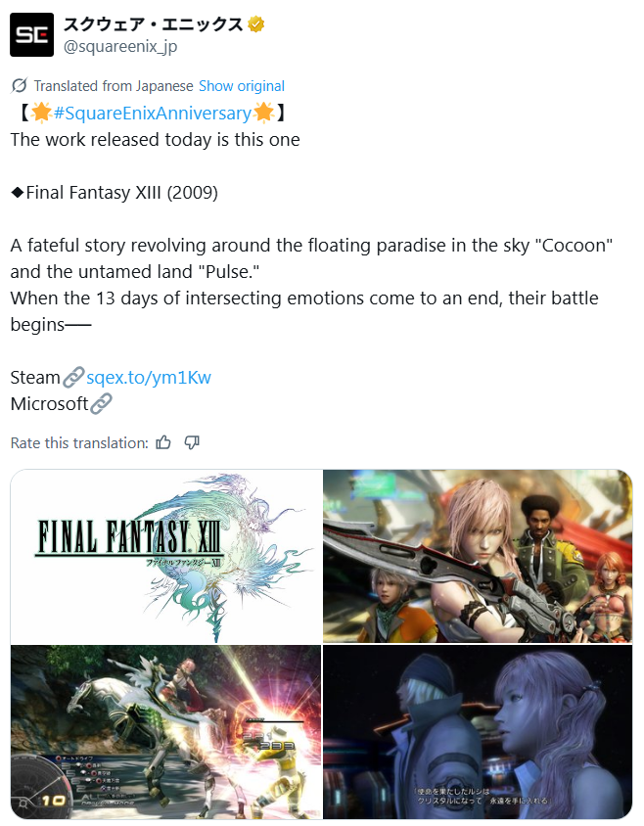This screenshot has height=826, width=644.
Task: Click the 'Translated from Japanese' label
Action: (x=114, y=86)
